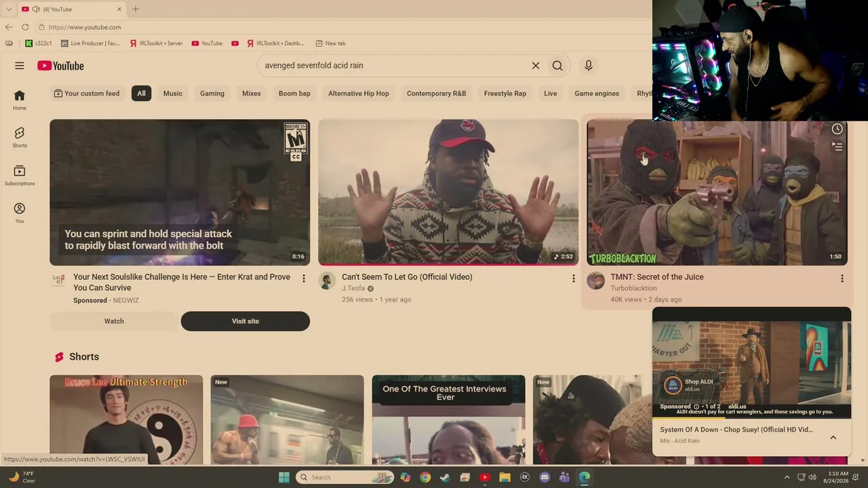Select the Alternative Hip Hop chip
868x488 pixels.
pos(359,94)
